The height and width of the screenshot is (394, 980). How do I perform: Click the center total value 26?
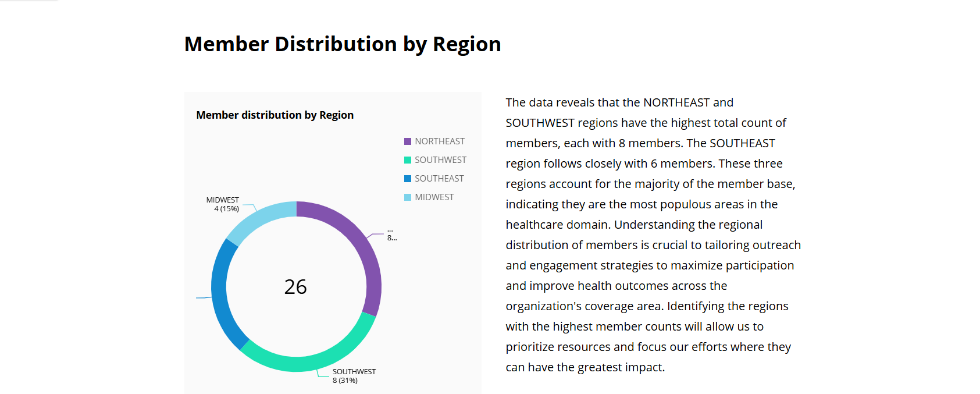click(295, 287)
